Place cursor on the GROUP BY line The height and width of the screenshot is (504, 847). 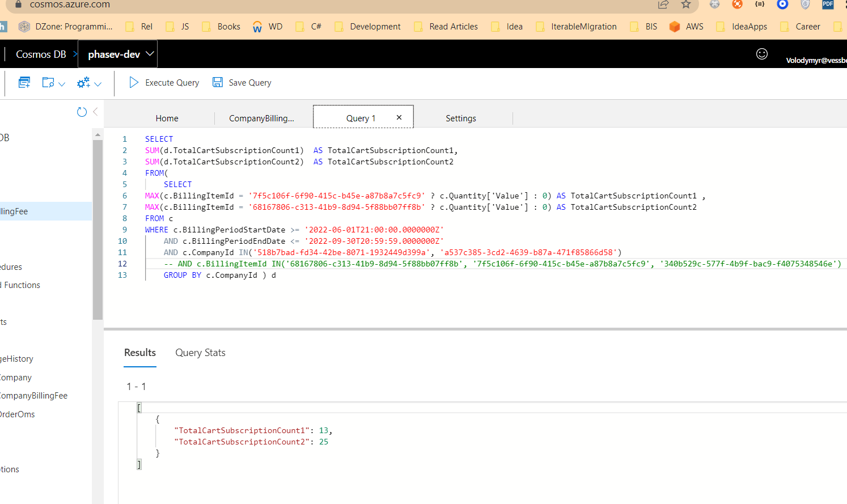(219, 275)
